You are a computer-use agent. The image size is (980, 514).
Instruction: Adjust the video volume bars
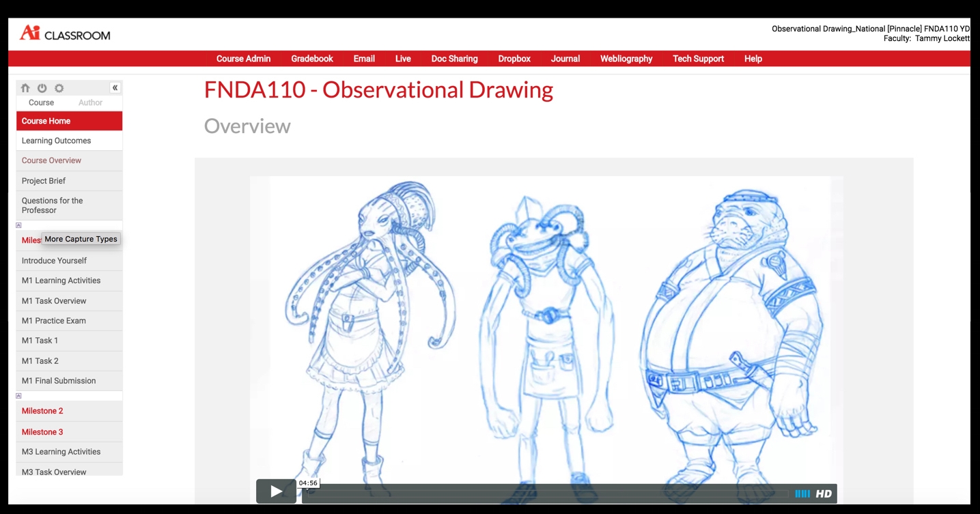click(x=802, y=494)
